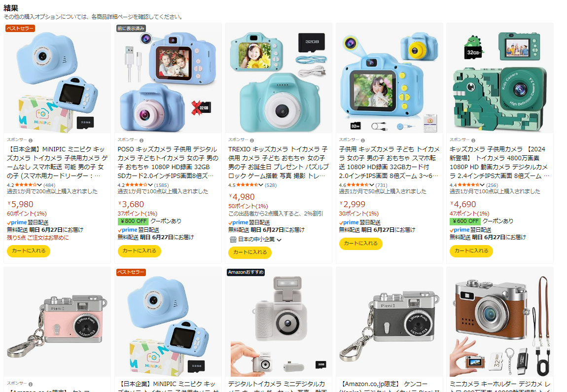Click the ¥600 OFF coupon badge

coord(464,221)
